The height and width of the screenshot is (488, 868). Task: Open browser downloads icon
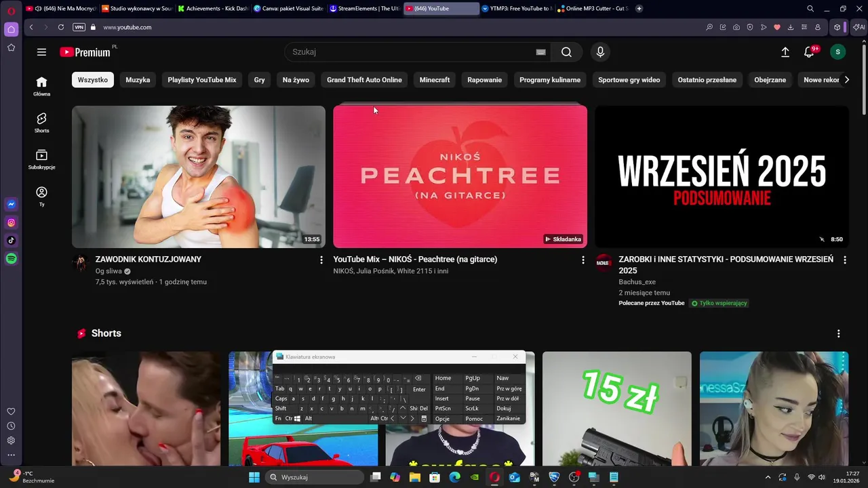click(x=791, y=27)
